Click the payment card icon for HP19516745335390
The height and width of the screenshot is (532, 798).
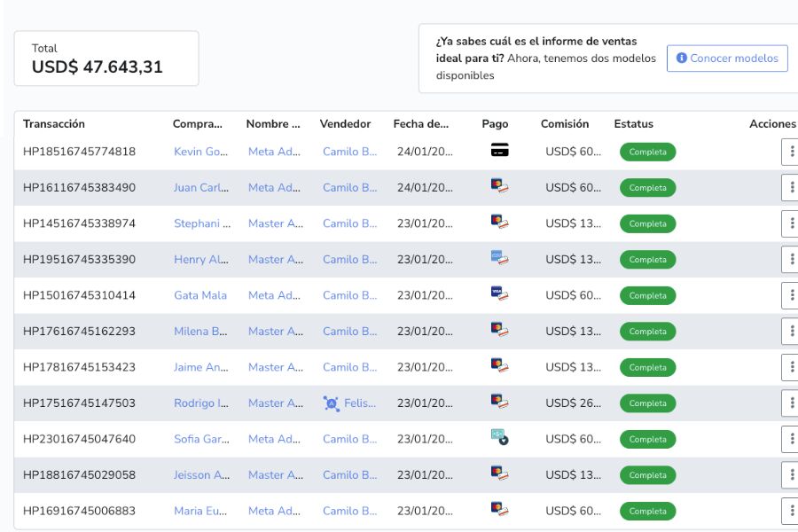499,258
